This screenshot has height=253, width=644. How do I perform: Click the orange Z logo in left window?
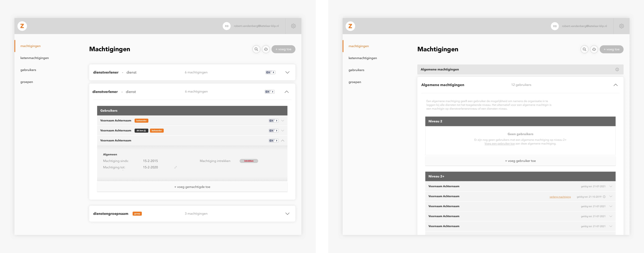coord(22,26)
